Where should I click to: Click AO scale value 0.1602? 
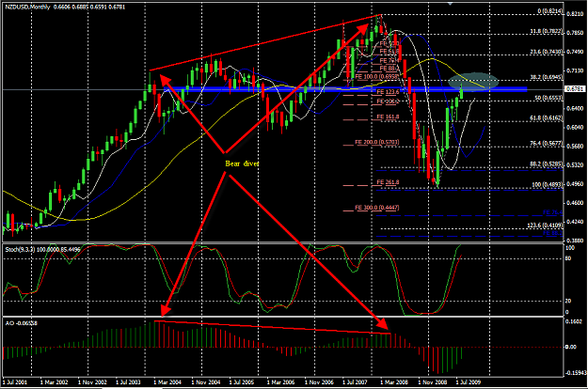tap(574, 321)
